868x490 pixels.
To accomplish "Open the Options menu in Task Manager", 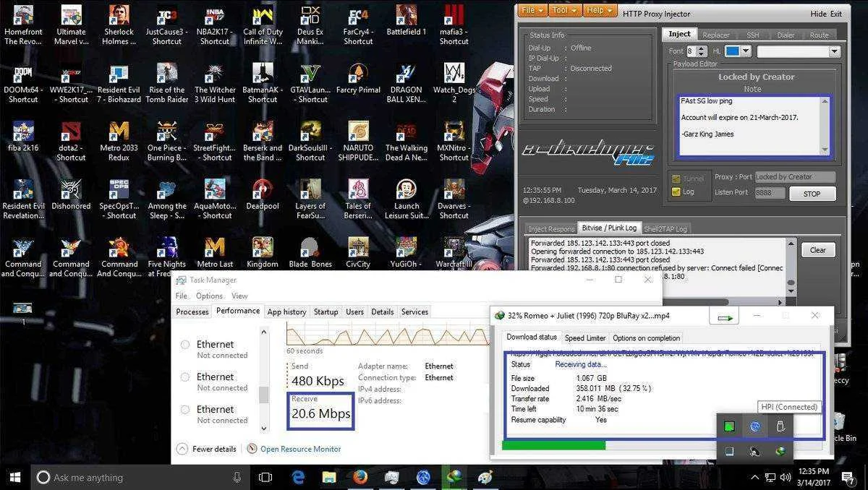I will pyautogui.click(x=209, y=296).
